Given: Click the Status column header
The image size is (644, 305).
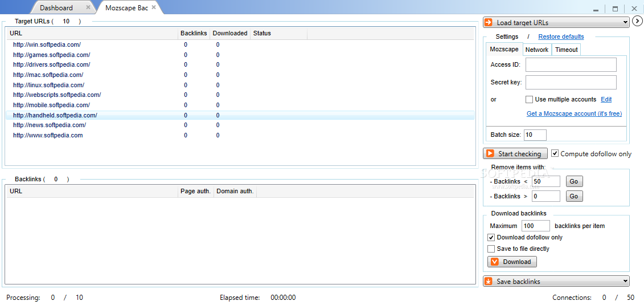Looking at the screenshot, I should [x=278, y=33].
